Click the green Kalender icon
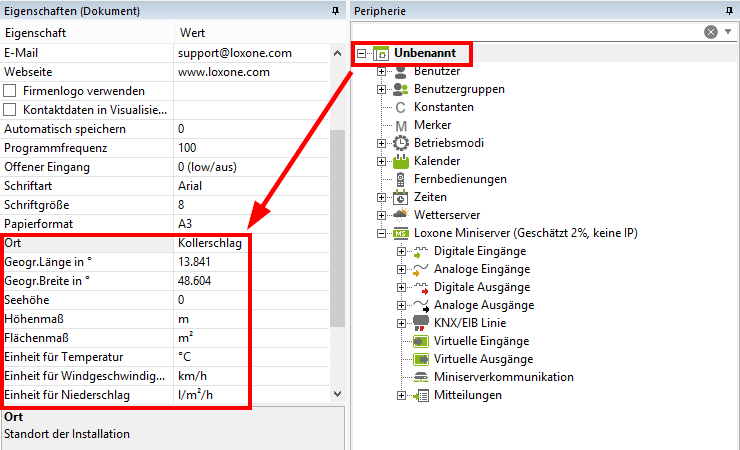Screen dimensions: 740x450 pos(401,161)
